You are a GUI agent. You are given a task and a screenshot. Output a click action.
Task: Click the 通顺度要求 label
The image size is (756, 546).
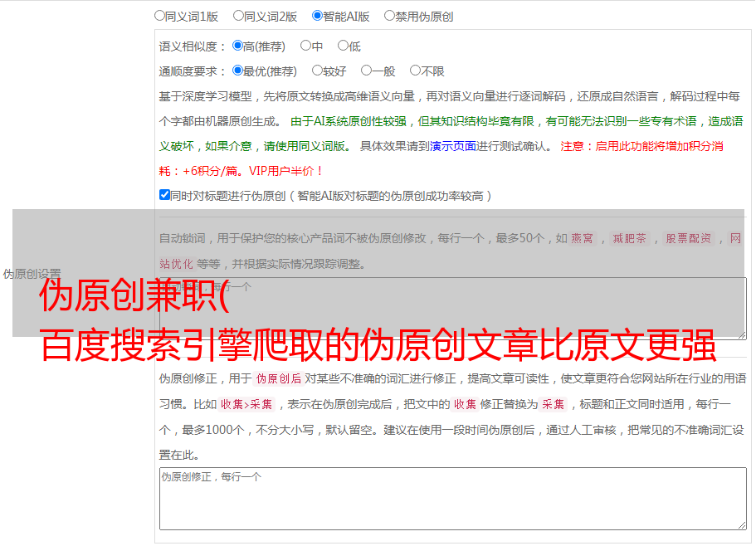pos(192,72)
